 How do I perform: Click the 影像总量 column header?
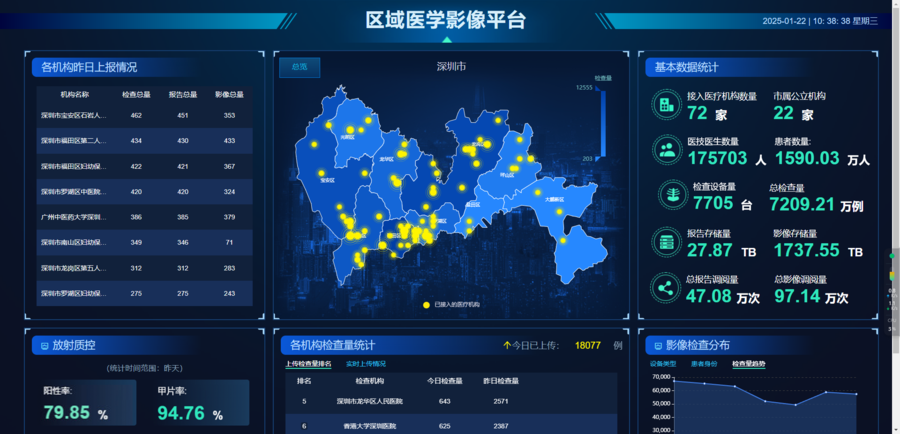[x=230, y=95]
